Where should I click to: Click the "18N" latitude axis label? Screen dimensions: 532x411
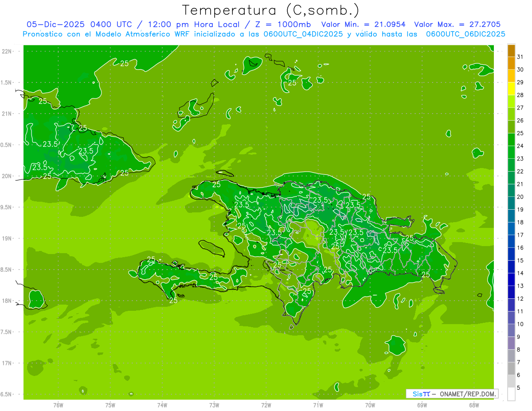(x=7, y=301)
